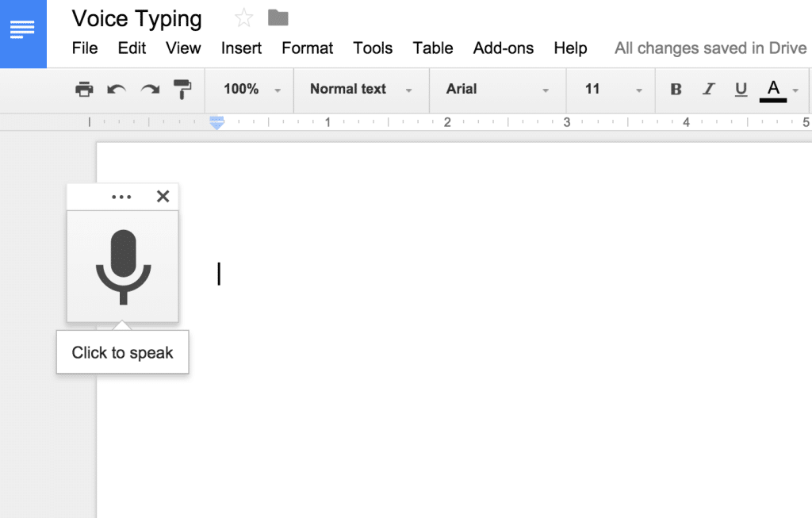Click the Redo icon
This screenshot has width=812, height=518.
(149, 89)
